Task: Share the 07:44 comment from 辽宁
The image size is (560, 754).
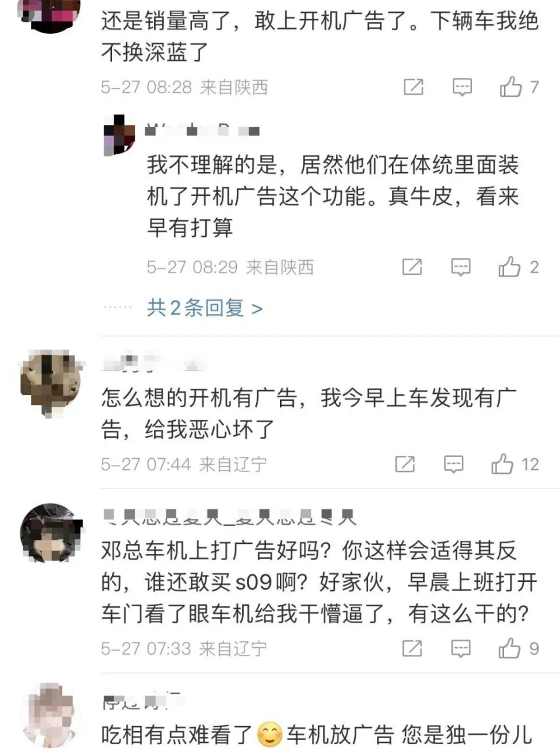Action: click(407, 465)
